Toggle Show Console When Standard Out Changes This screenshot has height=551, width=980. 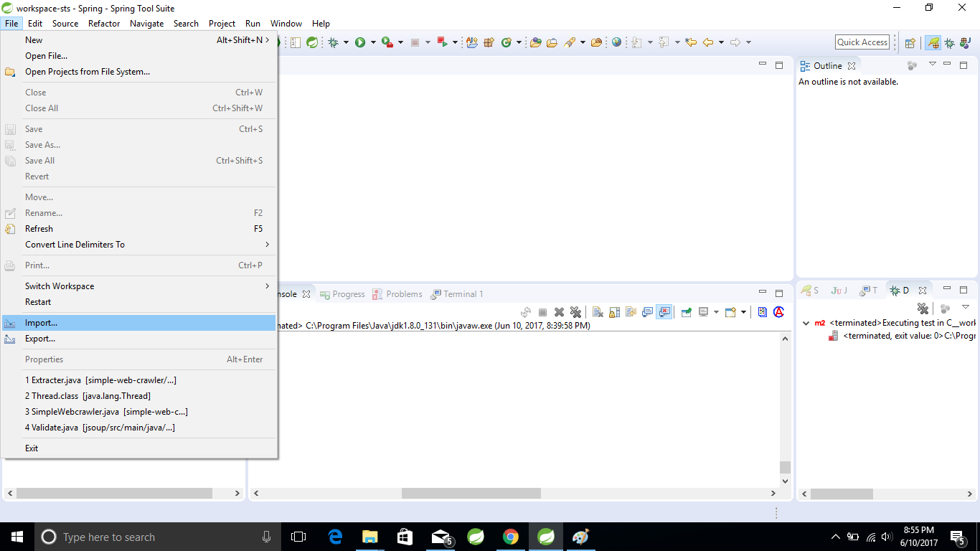click(x=646, y=311)
